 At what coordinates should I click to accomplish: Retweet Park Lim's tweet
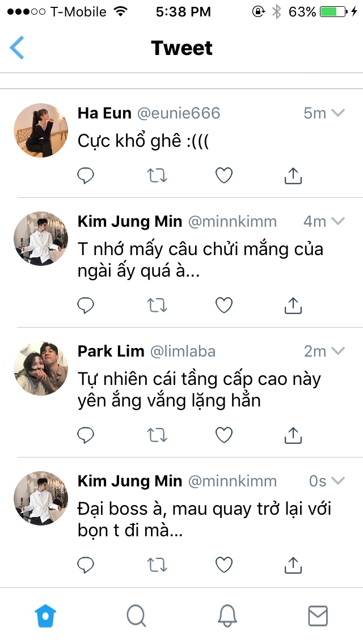tap(157, 435)
